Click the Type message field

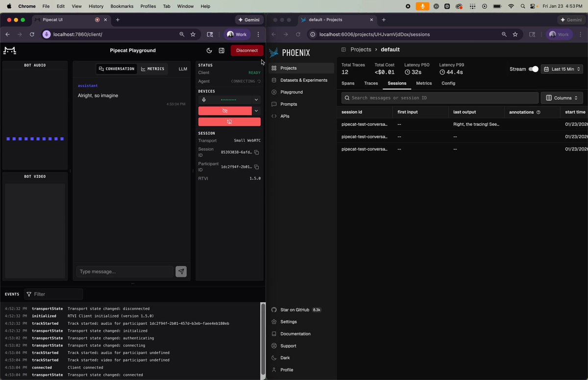point(125,271)
